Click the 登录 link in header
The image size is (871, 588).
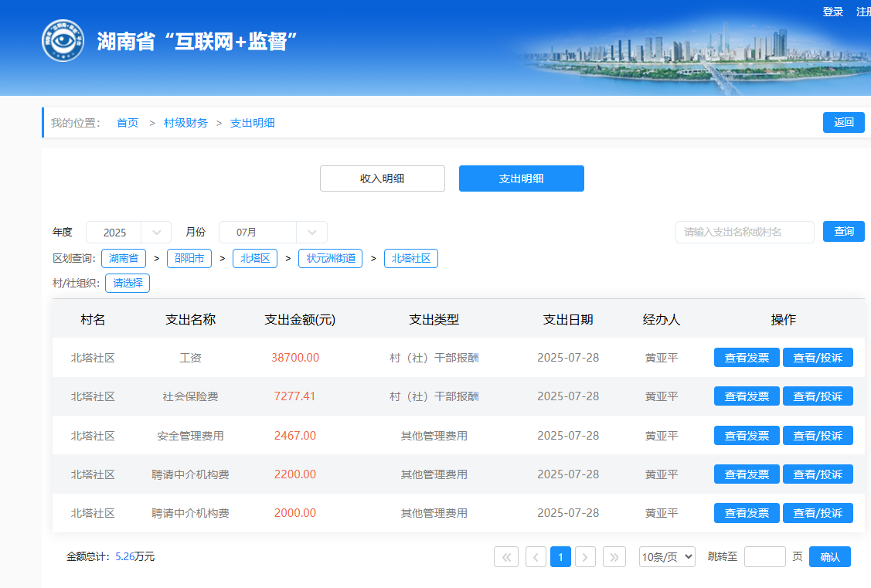[x=832, y=12]
